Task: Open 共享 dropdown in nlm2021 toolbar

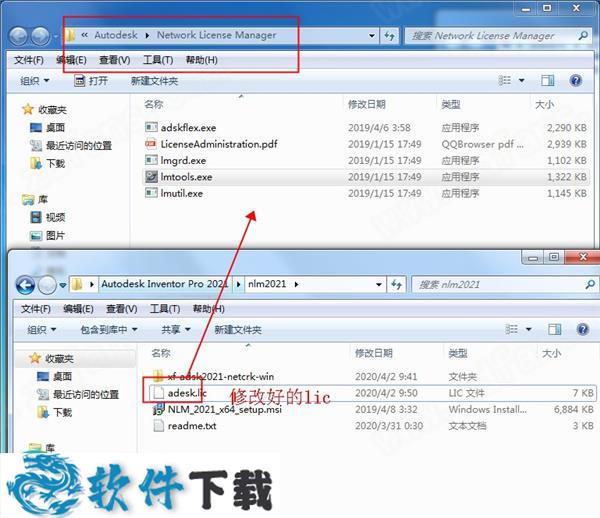Action: tap(176, 329)
